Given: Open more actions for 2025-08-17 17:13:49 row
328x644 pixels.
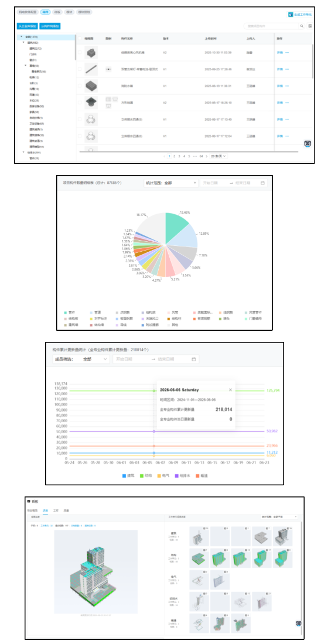Looking at the screenshot, I should pos(287,119).
